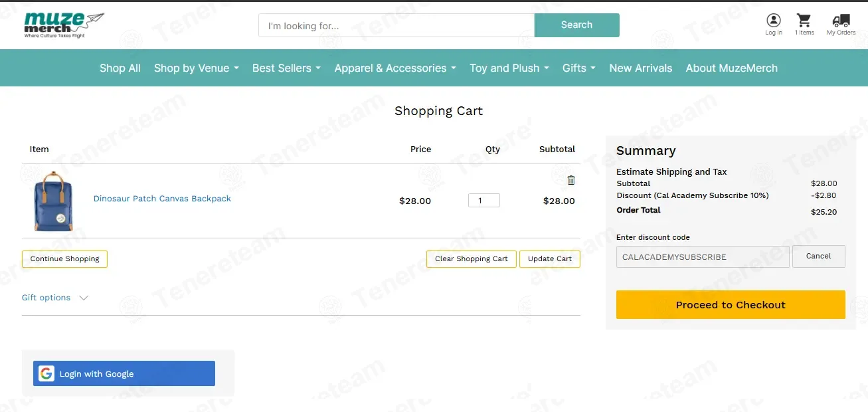Open About MuzeMerch page
868x412 pixels.
(x=732, y=68)
